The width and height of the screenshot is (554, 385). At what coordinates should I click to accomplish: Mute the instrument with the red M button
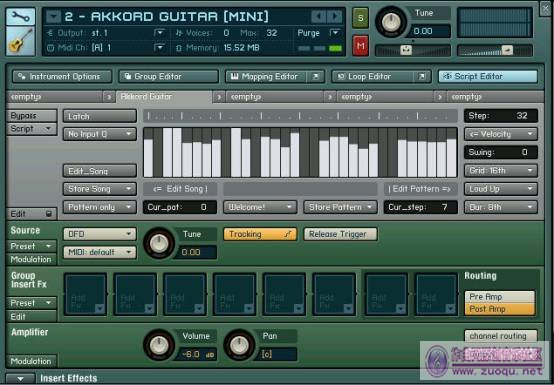(360, 46)
